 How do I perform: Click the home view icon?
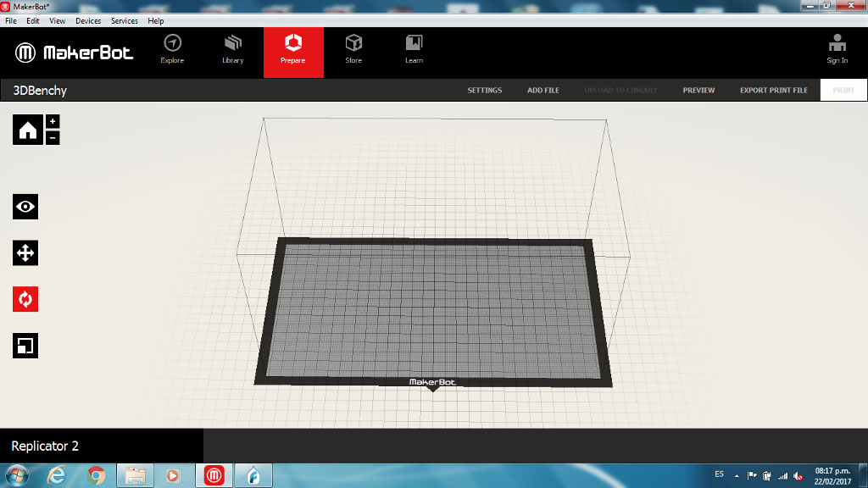click(28, 130)
